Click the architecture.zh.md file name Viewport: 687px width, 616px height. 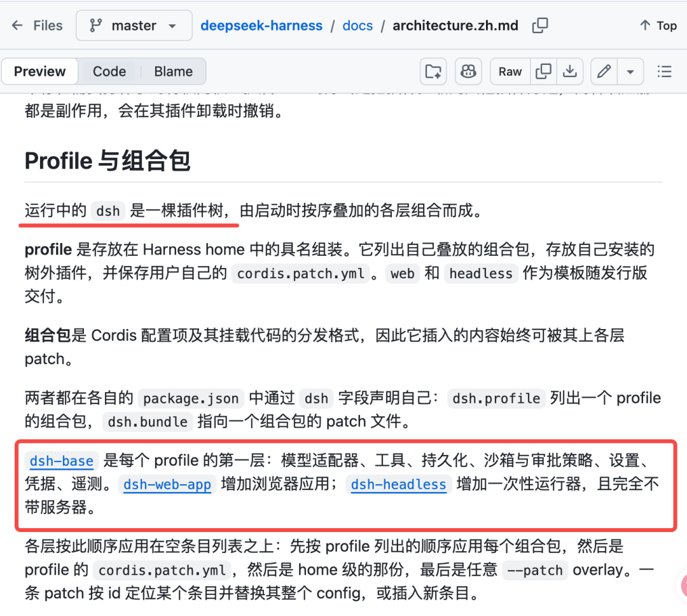point(455,25)
